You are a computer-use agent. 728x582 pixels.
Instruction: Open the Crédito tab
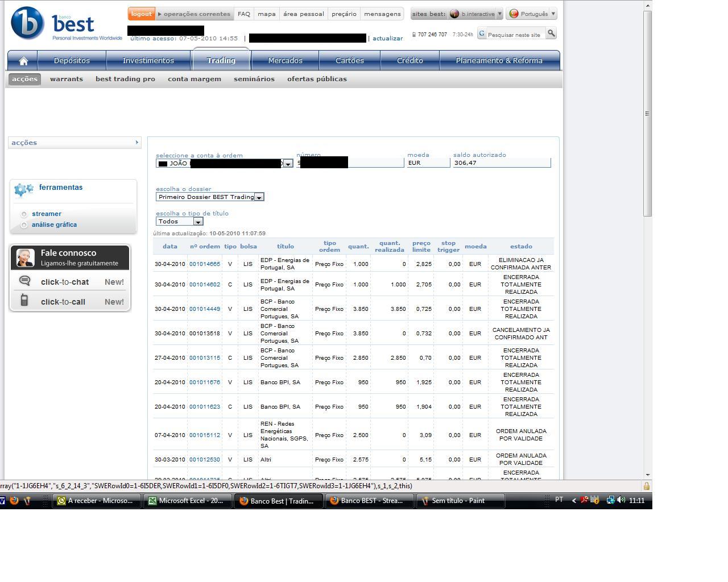click(x=410, y=61)
